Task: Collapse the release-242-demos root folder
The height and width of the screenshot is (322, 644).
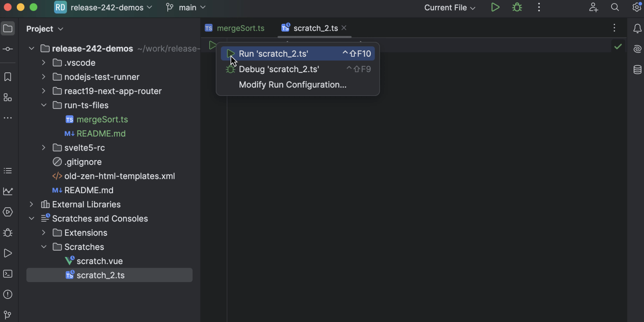Action: (32, 49)
